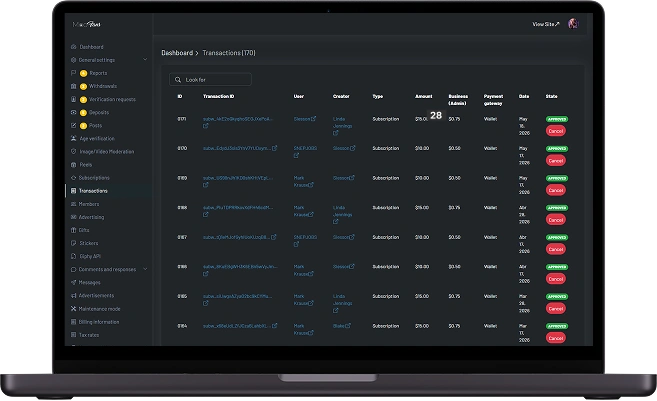
Task: Click the Amount column header
Action: [x=424, y=96]
